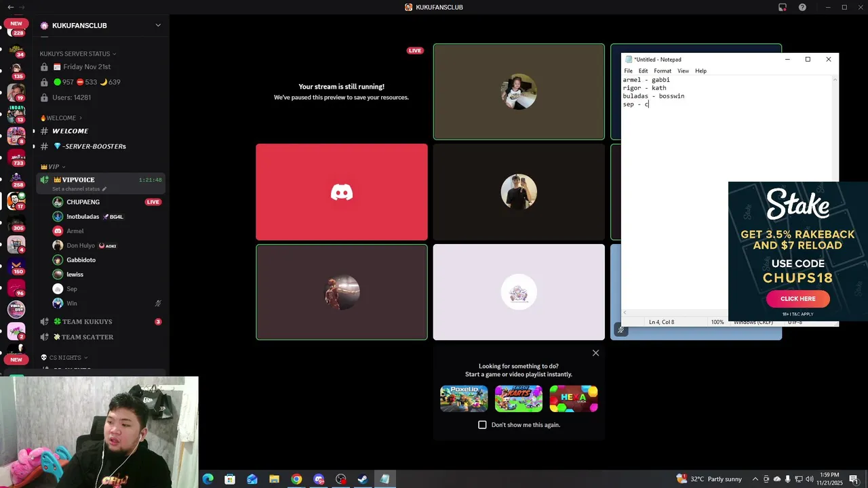
Task: Collapse the CS NIGHTS category
Action: point(64,358)
